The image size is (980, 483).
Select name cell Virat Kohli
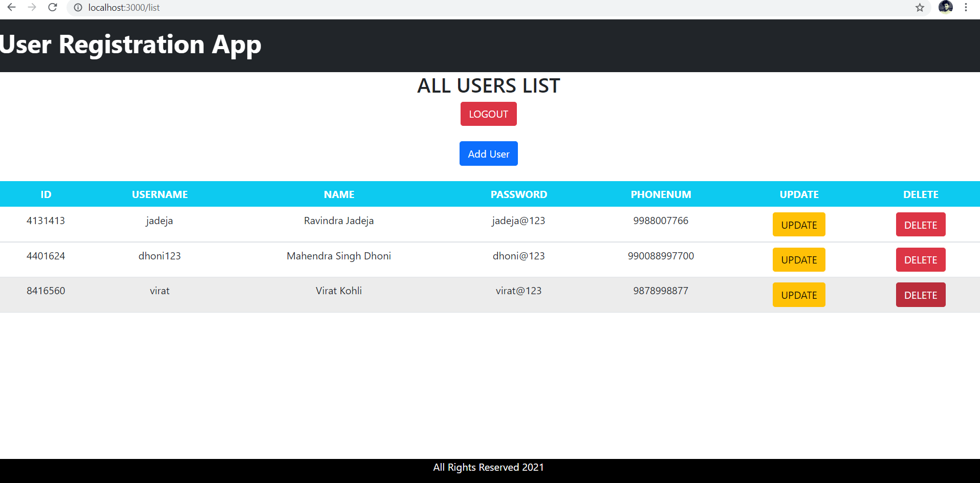[339, 291]
